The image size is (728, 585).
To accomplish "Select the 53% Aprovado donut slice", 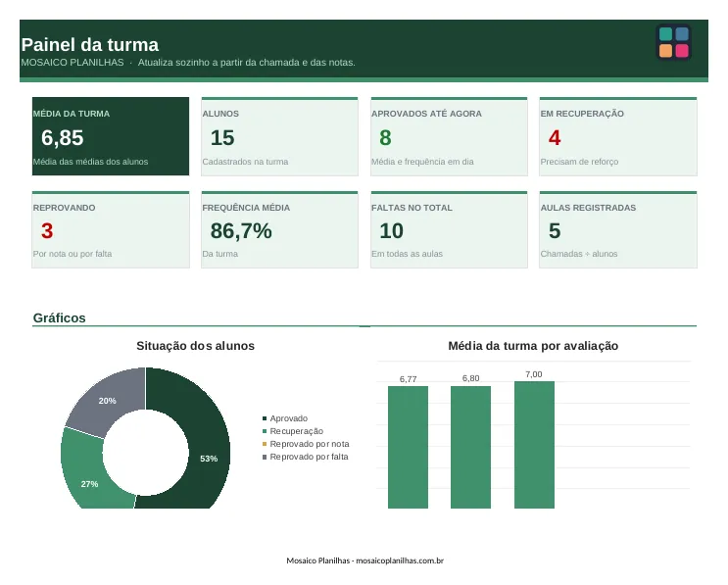I will pos(207,446).
